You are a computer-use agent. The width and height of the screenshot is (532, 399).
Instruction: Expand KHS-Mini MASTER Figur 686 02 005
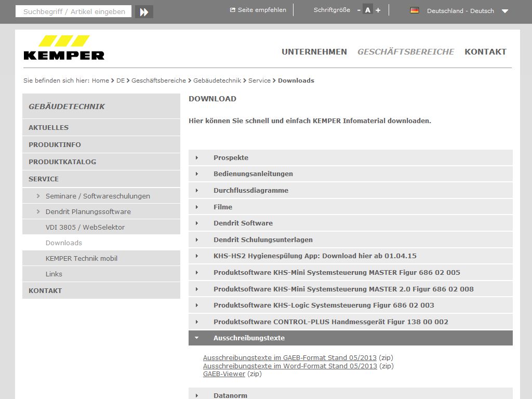click(351, 272)
